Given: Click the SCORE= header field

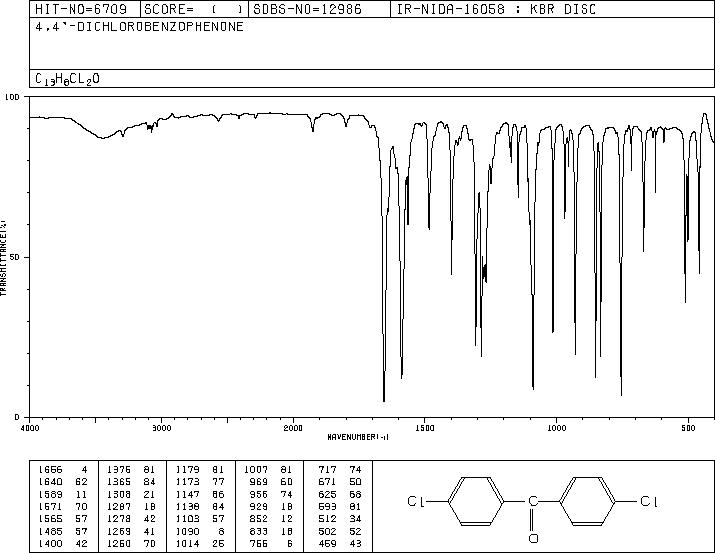Looking at the screenshot, I should pos(194,9).
